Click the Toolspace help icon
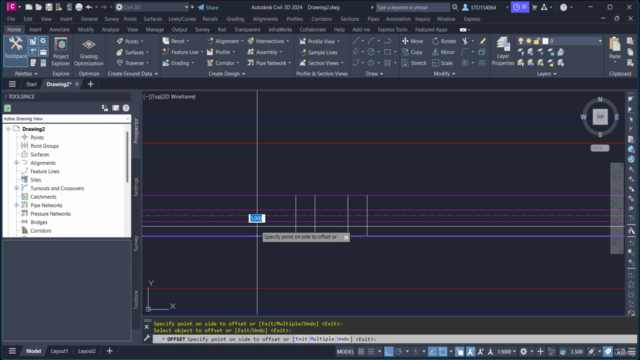Image resolution: width=640 pixels, height=360 pixels. 126,108
